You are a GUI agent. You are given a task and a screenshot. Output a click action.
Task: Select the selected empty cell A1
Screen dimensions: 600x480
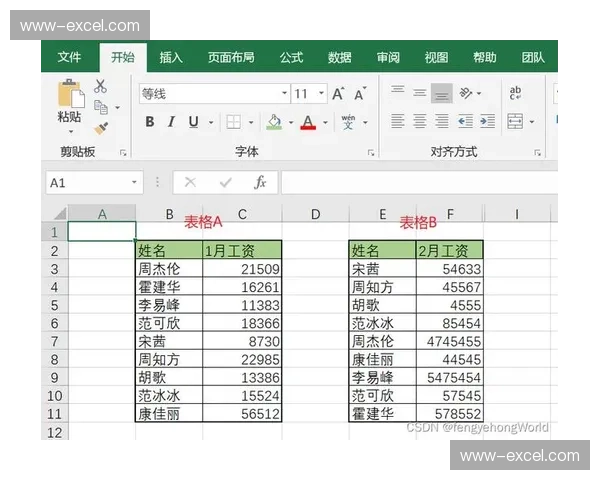[102, 231]
